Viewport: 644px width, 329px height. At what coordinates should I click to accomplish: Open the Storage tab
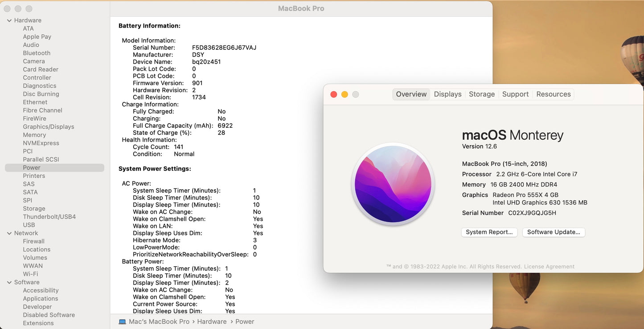coord(481,94)
